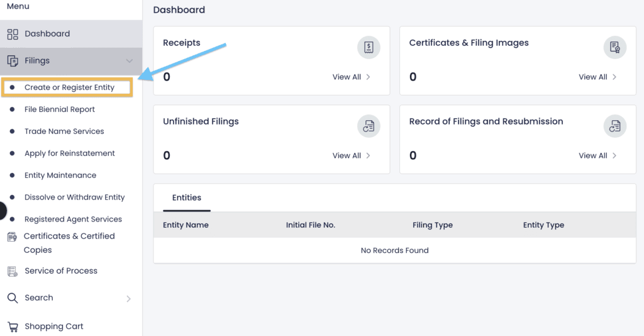Click the Entity Name column header
The height and width of the screenshot is (336, 644).
click(186, 225)
